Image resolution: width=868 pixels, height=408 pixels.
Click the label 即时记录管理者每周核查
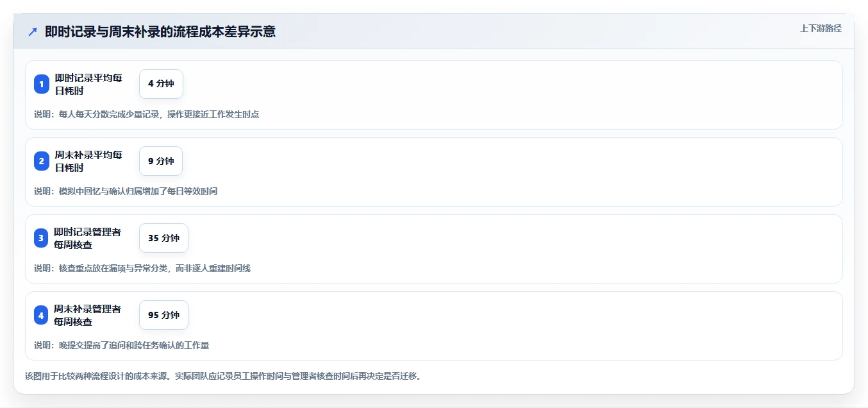[88, 238]
